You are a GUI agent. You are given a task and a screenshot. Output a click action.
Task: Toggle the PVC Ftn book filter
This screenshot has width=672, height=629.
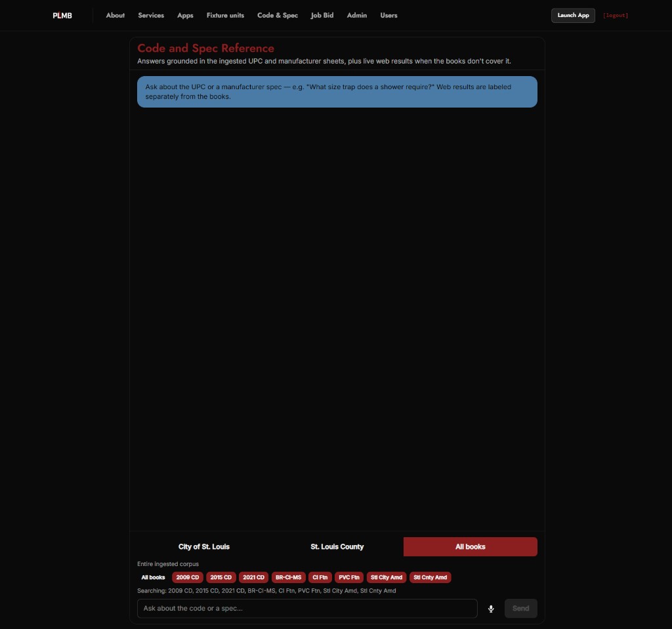coord(349,577)
